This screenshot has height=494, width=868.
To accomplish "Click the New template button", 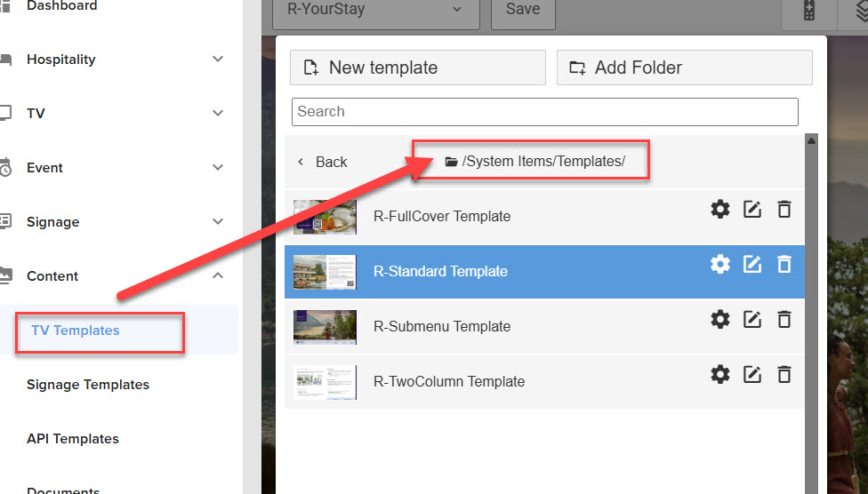I will tap(417, 68).
